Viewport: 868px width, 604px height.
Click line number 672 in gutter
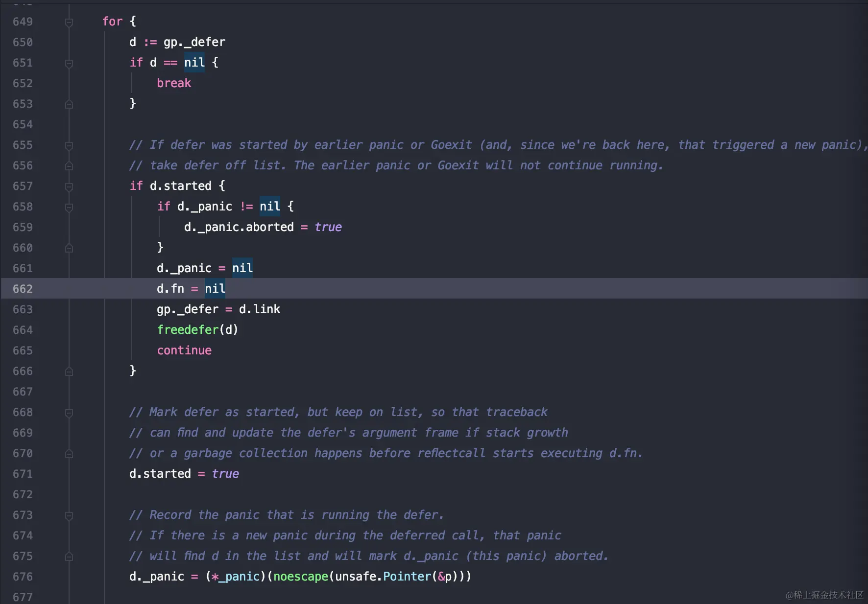click(x=23, y=494)
